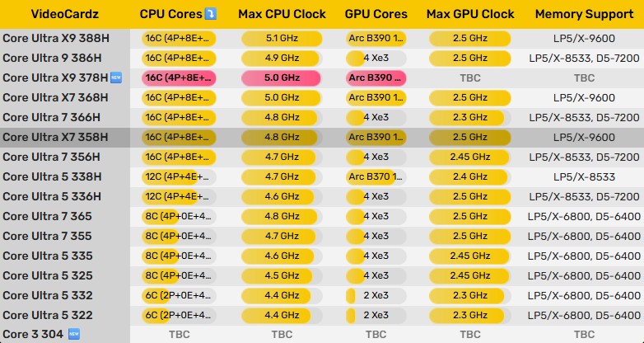
Task: Click the NEW badge next to Core Ultra X9 378H
Action: [116, 78]
